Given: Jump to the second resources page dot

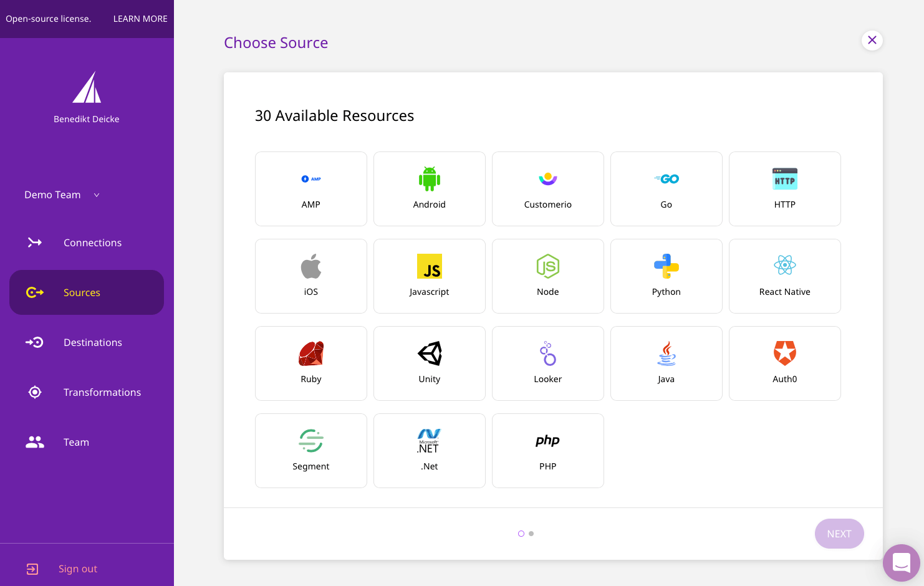Looking at the screenshot, I should [531, 534].
